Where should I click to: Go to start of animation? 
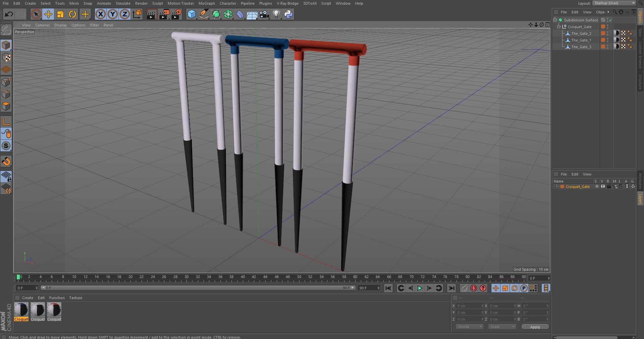tap(388, 288)
